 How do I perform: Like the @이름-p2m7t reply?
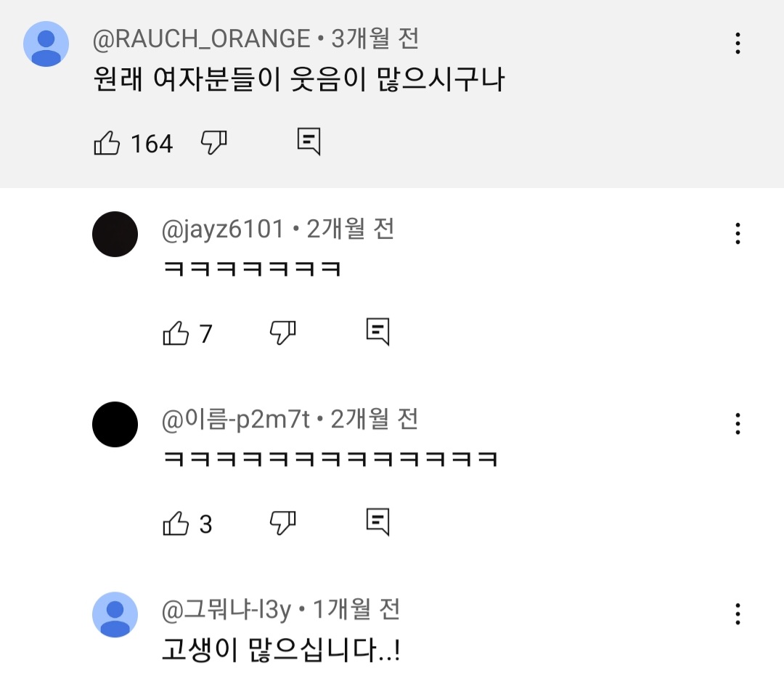(x=176, y=523)
